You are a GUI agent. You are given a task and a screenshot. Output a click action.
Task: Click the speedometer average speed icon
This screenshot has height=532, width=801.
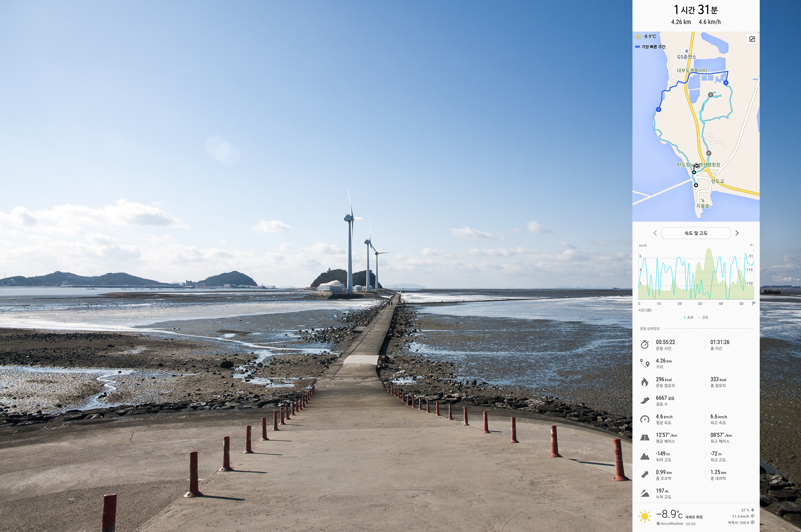tap(645, 419)
